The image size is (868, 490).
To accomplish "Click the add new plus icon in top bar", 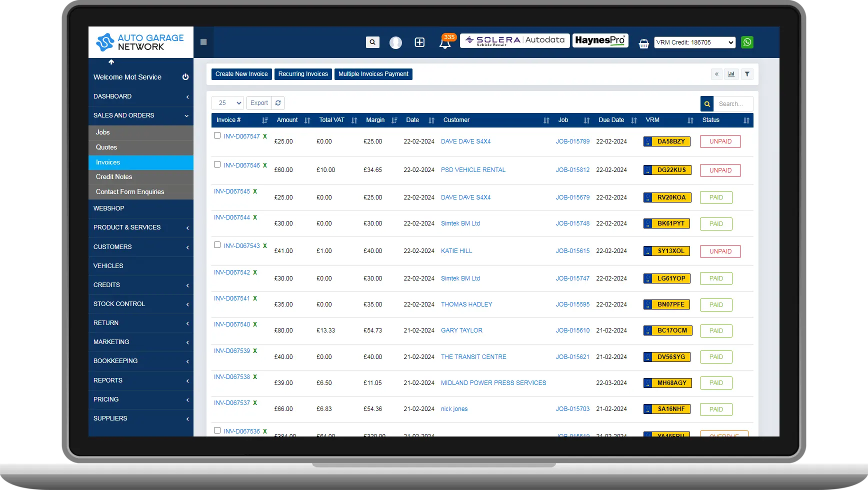I will point(419,42).
